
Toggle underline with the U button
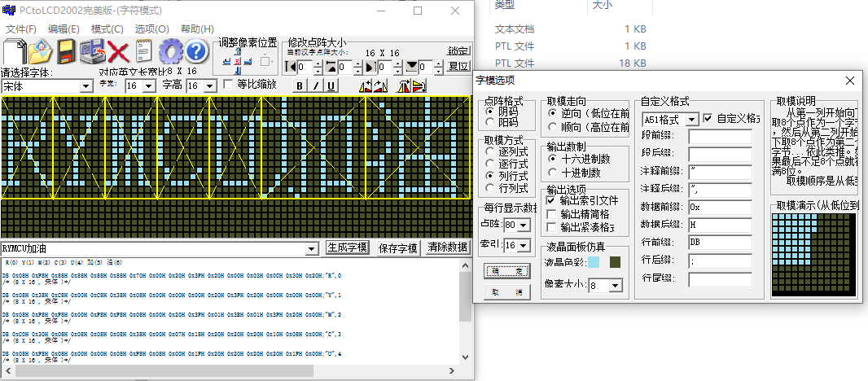(331, 85)
